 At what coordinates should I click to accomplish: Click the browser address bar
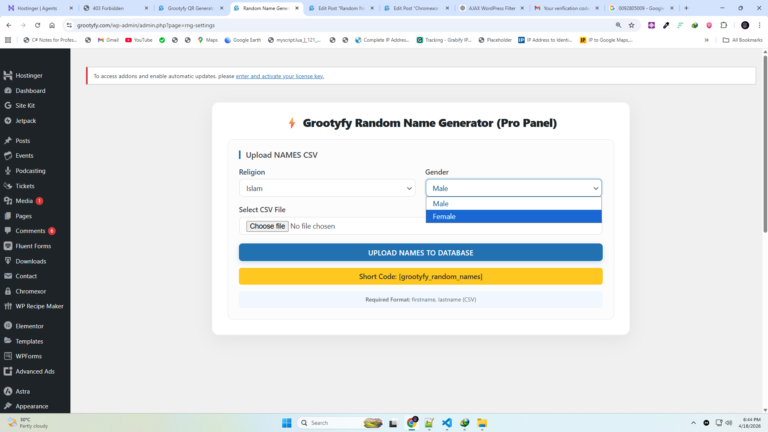343,25
